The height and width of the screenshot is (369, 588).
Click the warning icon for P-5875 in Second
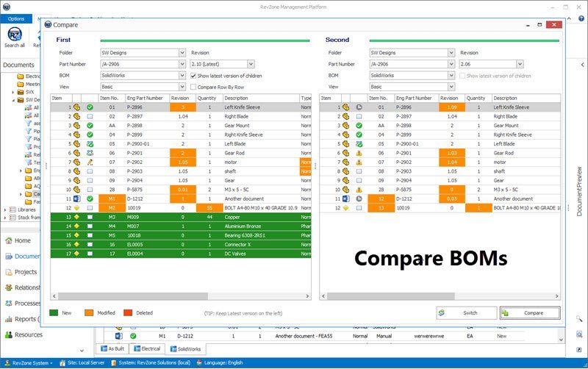[359, 190]
